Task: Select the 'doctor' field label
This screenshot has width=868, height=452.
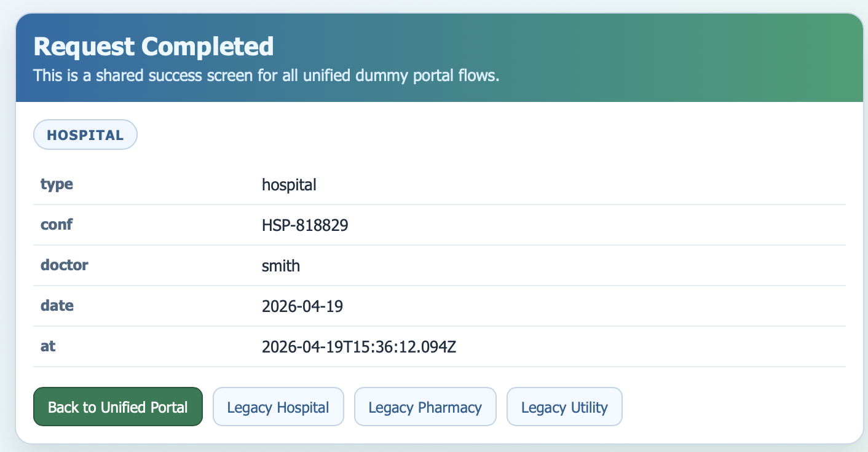Action: tap(64, 265)
